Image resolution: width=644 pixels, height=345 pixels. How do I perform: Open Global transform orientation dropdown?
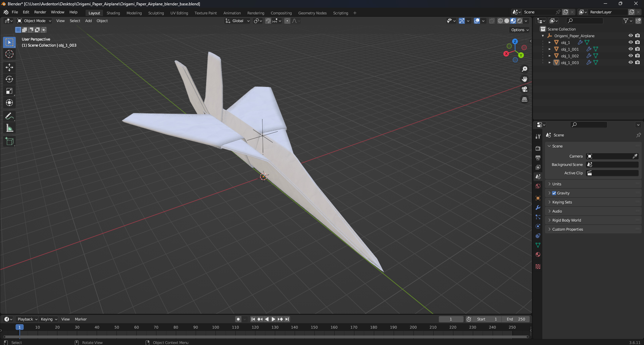(x=238, y=21)
